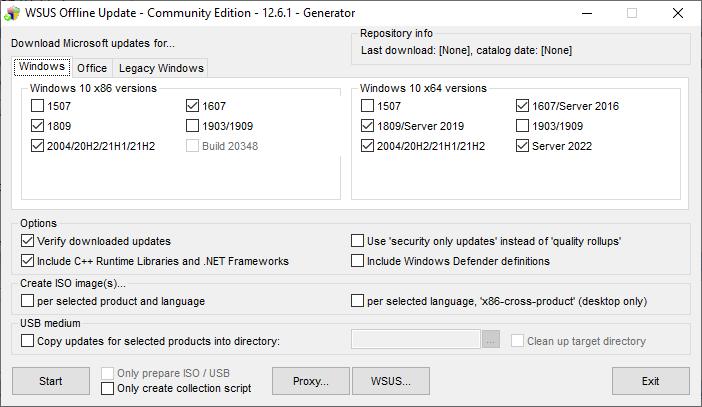Uncheck the 1809/Server 2019 checkbox

pos(367,126)
